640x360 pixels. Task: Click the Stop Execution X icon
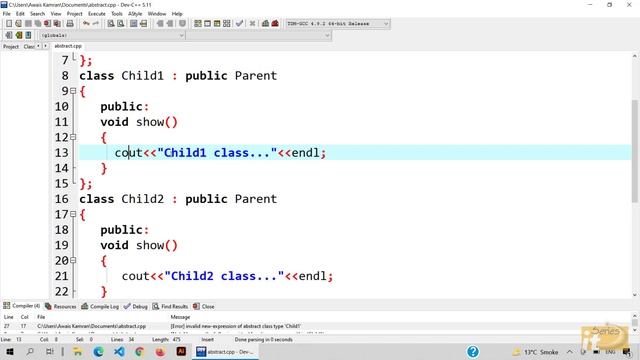point(252,24)
